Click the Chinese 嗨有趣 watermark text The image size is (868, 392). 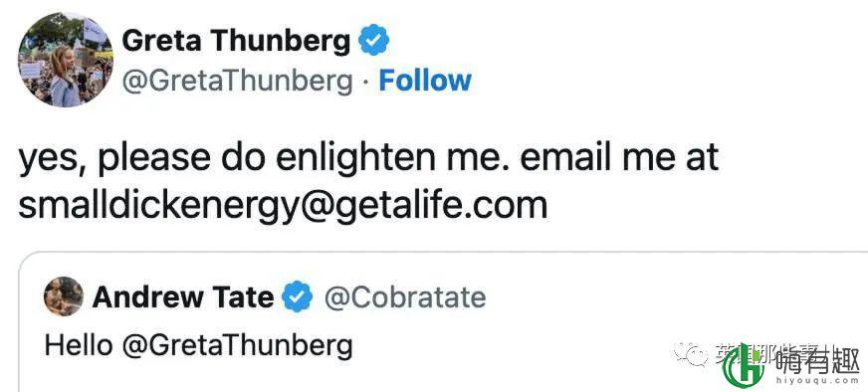(x=818, y=360)
